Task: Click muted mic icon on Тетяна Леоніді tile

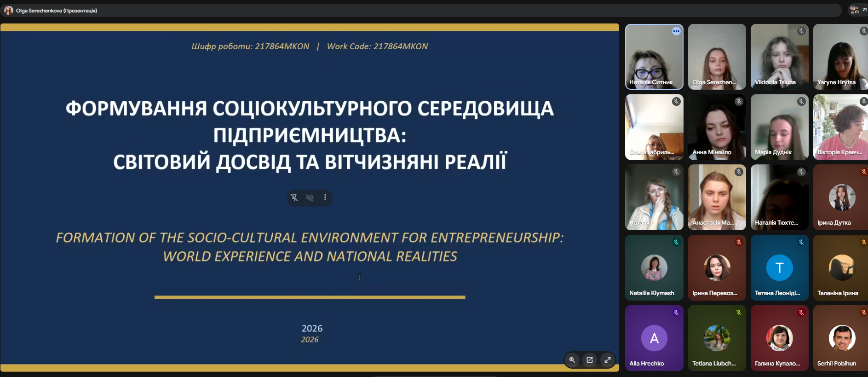Action: pos(801,242)
